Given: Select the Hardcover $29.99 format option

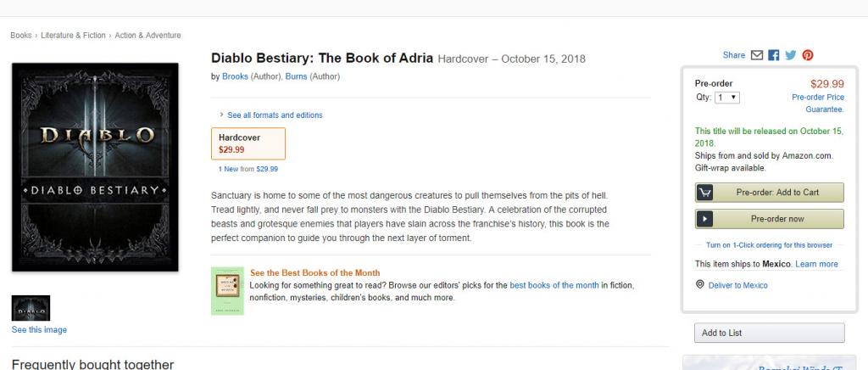Looking at the screenshot, I should coord(248,143).
